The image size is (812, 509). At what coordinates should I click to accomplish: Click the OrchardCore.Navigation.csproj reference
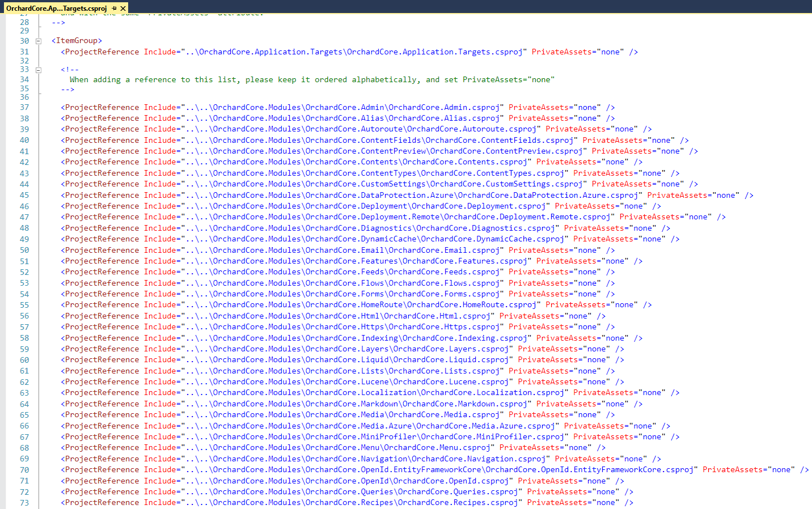[361, 459]
